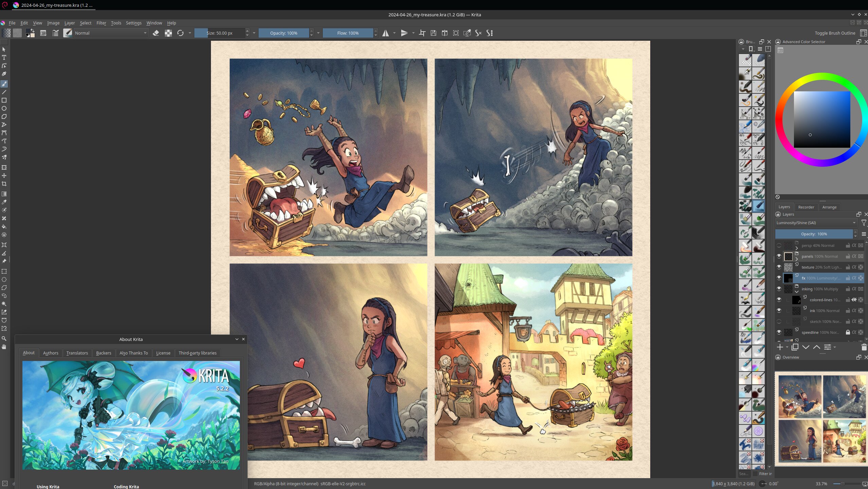Add a new layer with plus icon
Image resolution: width=868 pixels, height=489 pixels.
click(x=780, y=347)
